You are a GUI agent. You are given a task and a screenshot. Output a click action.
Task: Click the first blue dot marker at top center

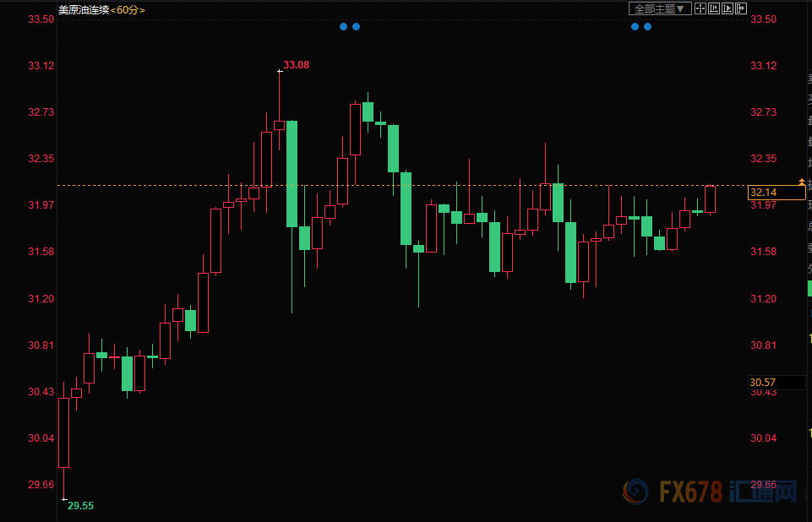pyautogui.click(x=343, y=26)
